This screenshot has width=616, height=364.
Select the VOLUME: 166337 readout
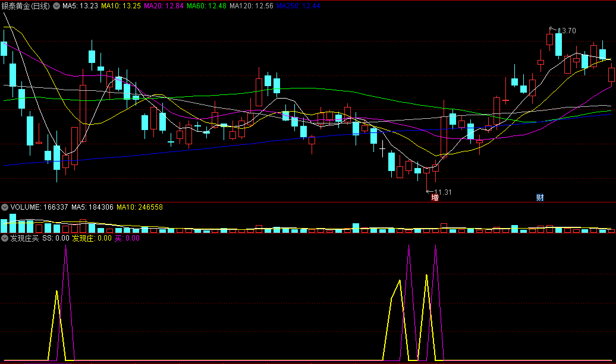(x=39, y=207)
